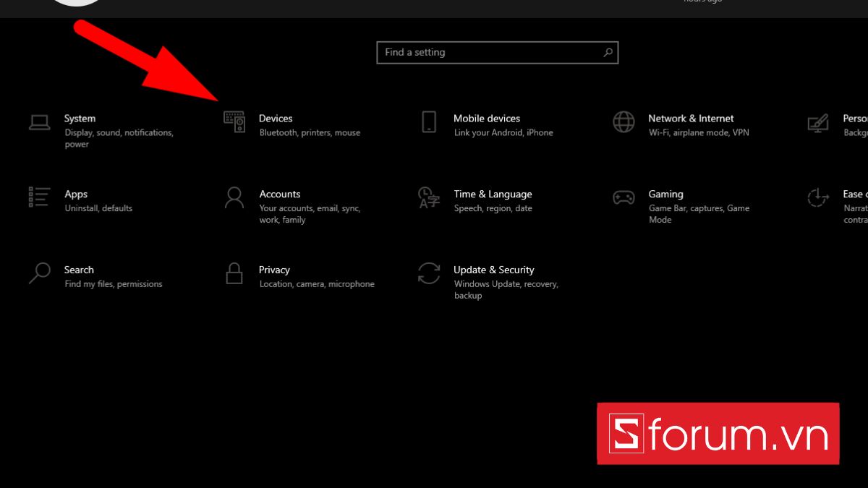The image size is (868, 488).
Task: Click the Search magnifier category icon
Action: point(39,273)
